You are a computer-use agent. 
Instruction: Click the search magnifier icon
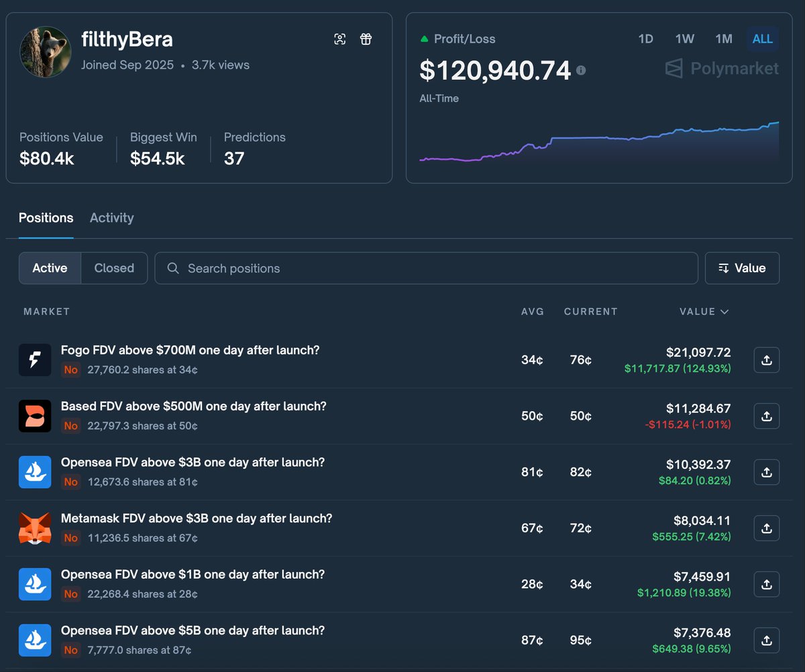(173, 268)
